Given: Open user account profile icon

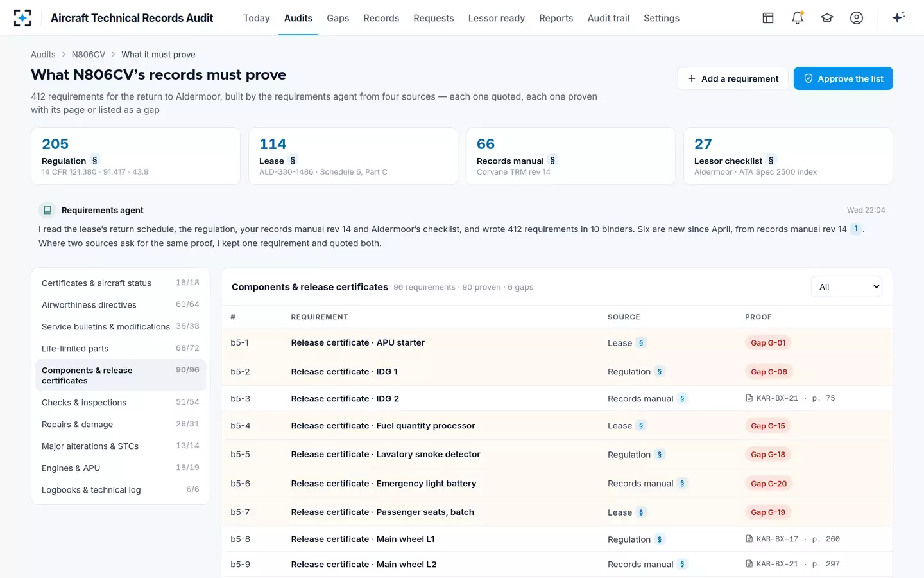Looking at the screenshot, I should 857,18.
